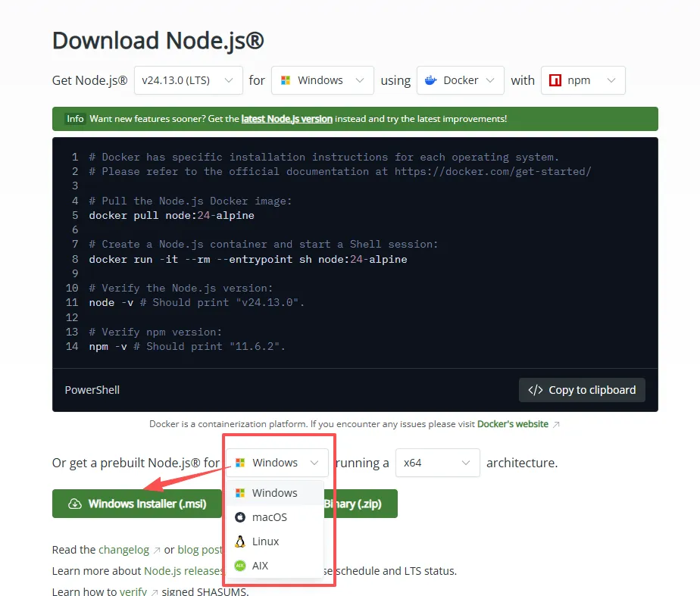700x596 pixels.
Task: Open the x64 architecture dropdown
Action: [x=438, y=463]
